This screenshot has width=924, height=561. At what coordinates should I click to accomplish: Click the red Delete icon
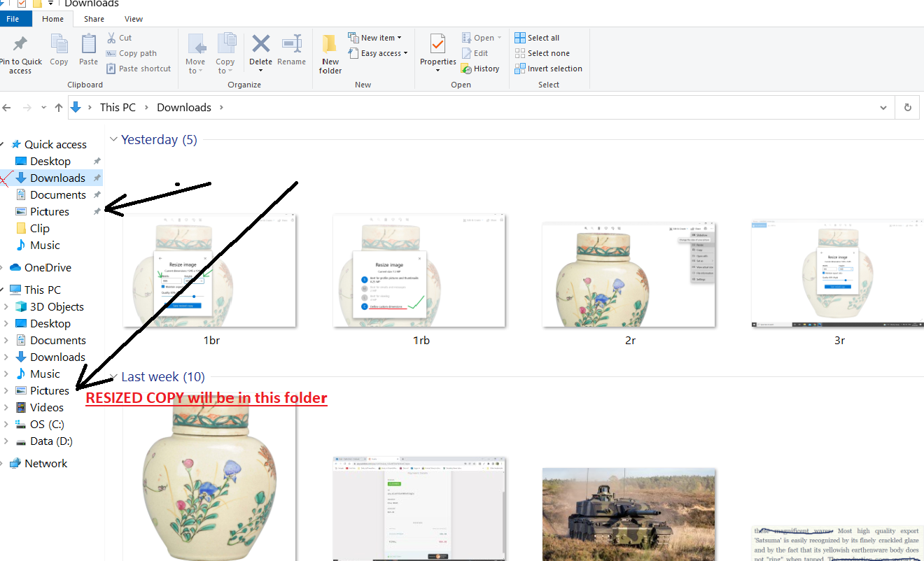pyautogui.click(x=260, y=44)
